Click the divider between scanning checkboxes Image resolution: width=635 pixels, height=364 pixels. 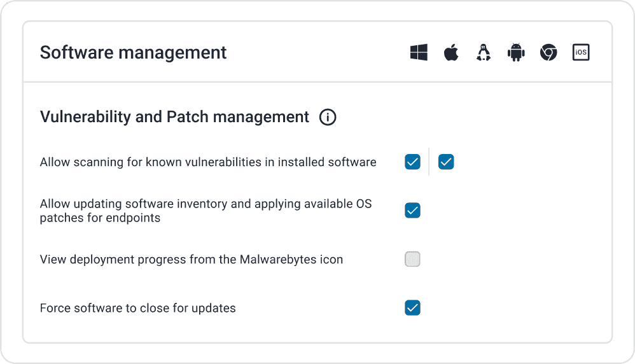429,162
